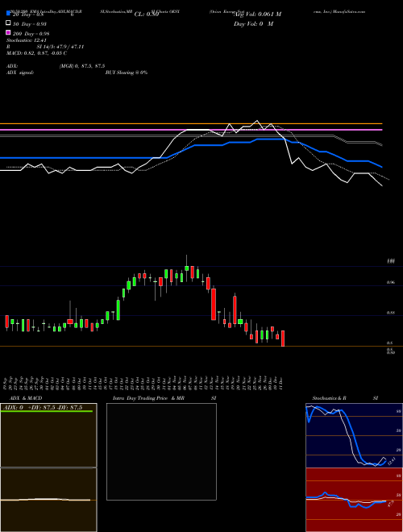Click the magenta 200 Day legend swatch

tap(9, 32)
